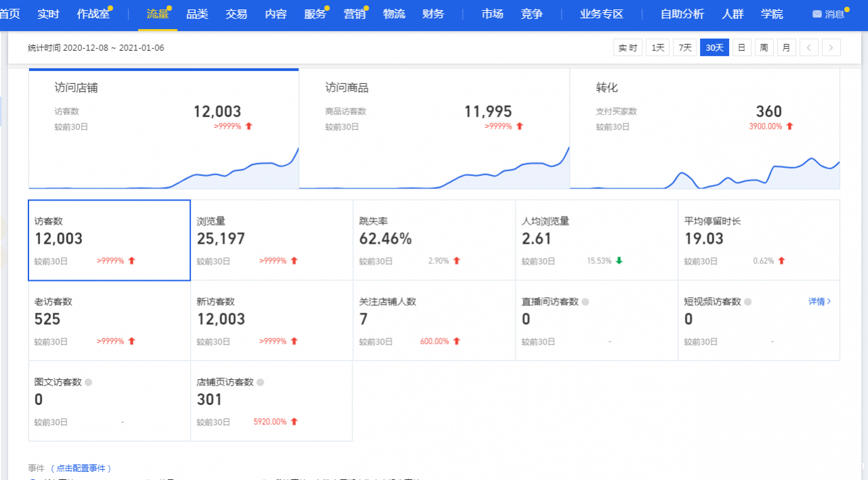Viewport: 868px width, 480px height.
Task: Open 实时 in top navigation bar
Action: tap(48, 14)
